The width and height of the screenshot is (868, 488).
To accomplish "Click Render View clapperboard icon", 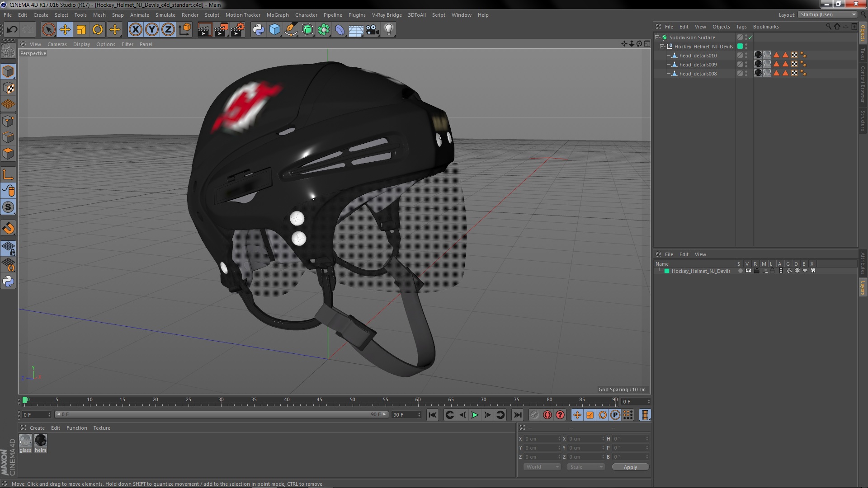I will tap(204, 30).
